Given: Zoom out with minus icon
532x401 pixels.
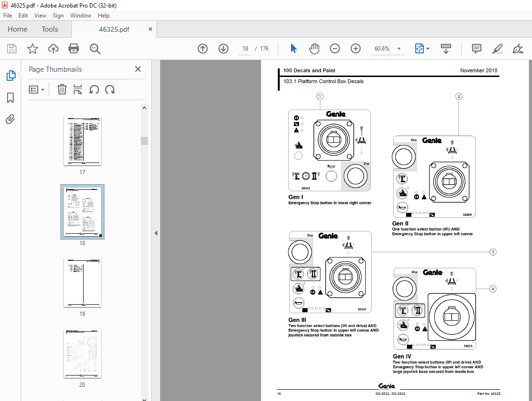Looking at the screenshot, I should coord(335,49).
